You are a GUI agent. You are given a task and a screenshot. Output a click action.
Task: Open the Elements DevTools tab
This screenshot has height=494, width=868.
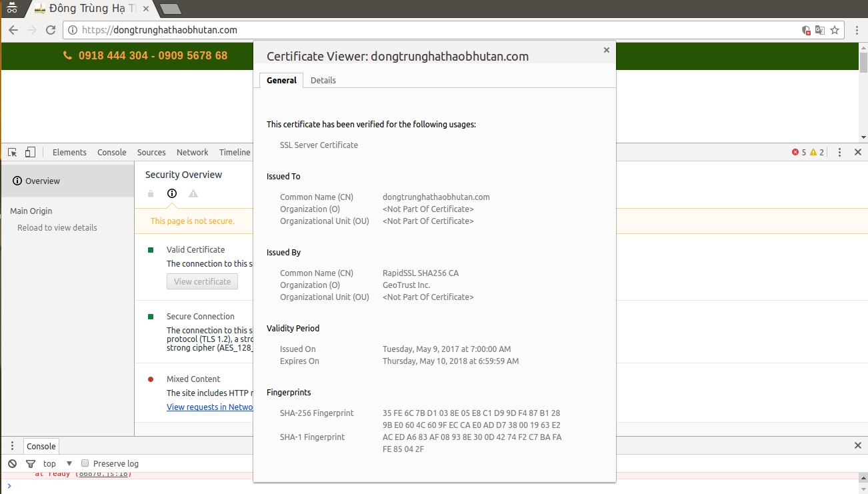coord(69,152)
